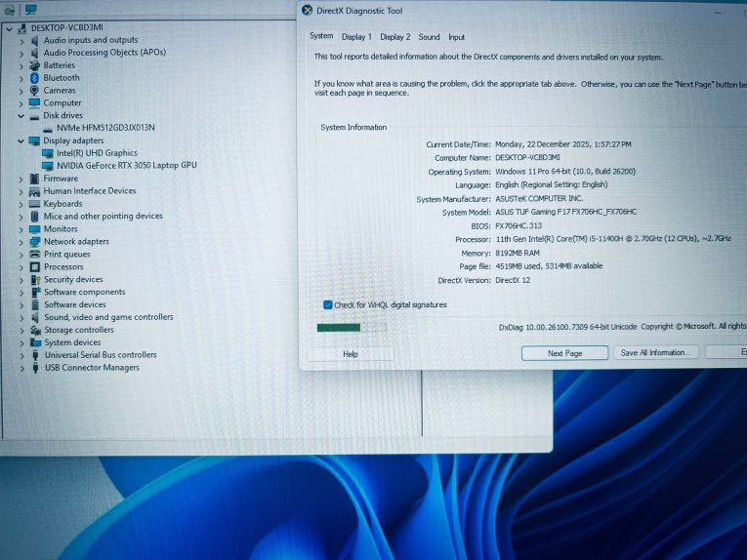Click the Mice and other pointing devices icon

click(34, 217)
